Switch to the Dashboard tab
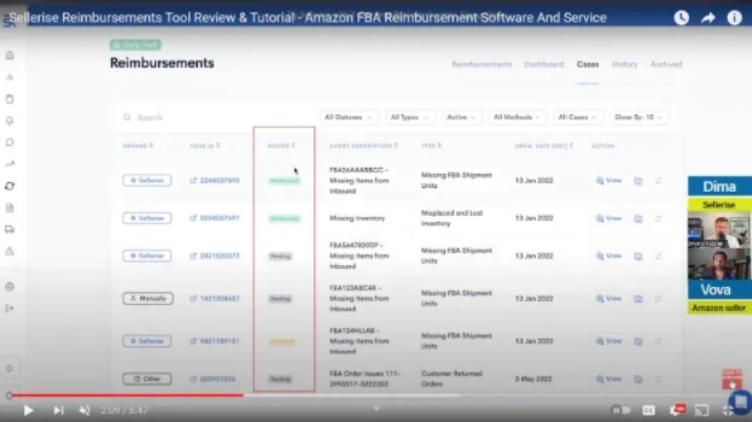The image size is (752, 422). [x=544, y=64]
